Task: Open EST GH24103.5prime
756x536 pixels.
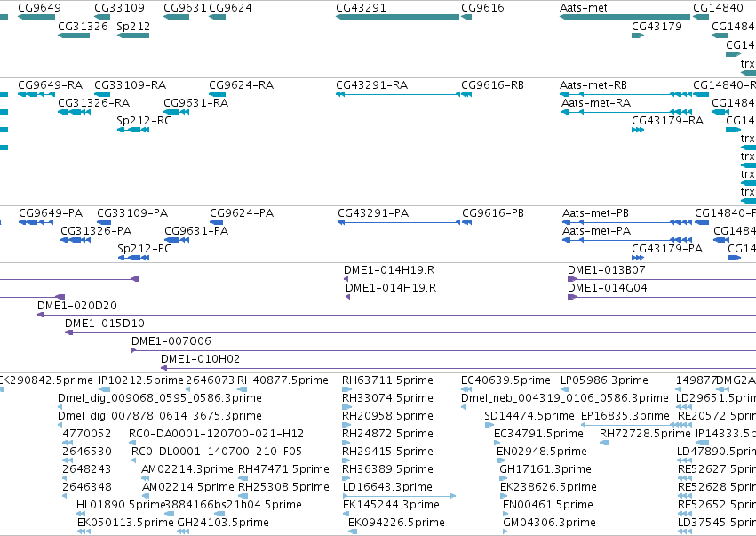Action: 223,523
